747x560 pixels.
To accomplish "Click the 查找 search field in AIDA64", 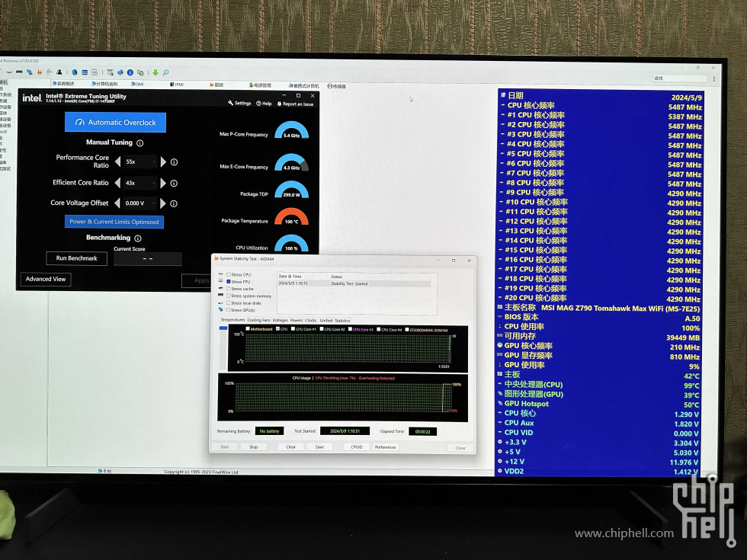I will 679,78.
